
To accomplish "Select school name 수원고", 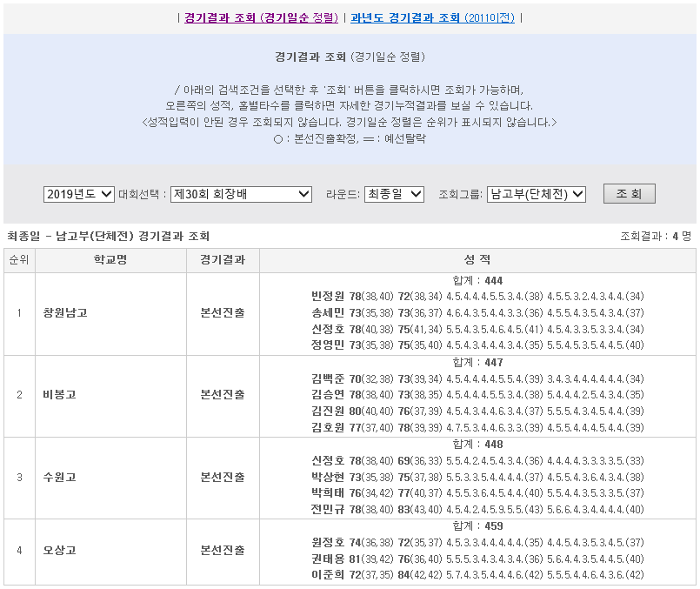I will coord(60,478).
